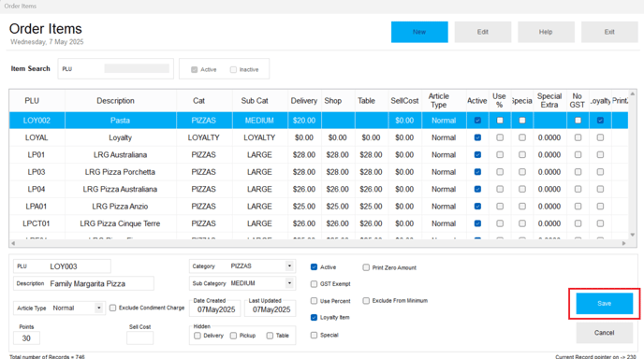This screenshot has width=644, height=359.
Task: Click the Help button
Action: pos(546,32)
